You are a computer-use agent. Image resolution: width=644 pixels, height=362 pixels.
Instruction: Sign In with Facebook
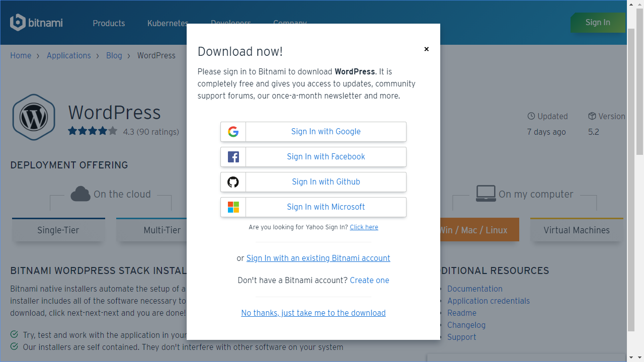point(313,157)
